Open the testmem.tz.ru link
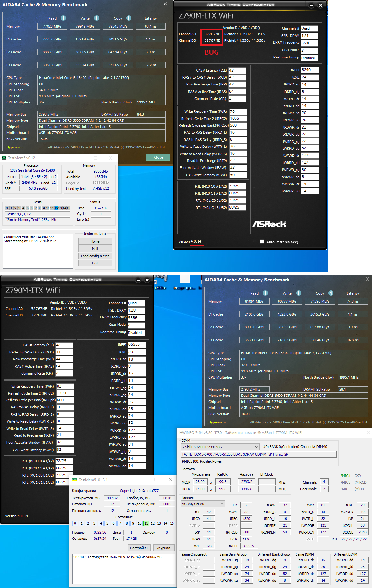The width and height of the screenshot is (372, 588). (x=95, y=234)
